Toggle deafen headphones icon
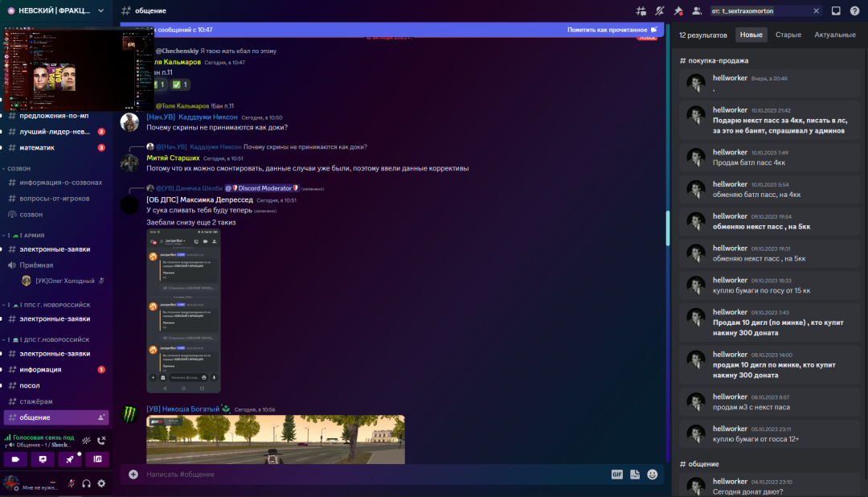The width and height of the screenshot is (868, 497). click(x=86, y=483)
